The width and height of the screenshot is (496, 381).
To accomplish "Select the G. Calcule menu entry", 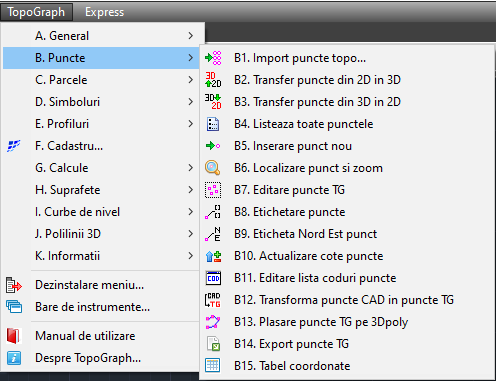I will pyautogui.click(x=101, y=168).
